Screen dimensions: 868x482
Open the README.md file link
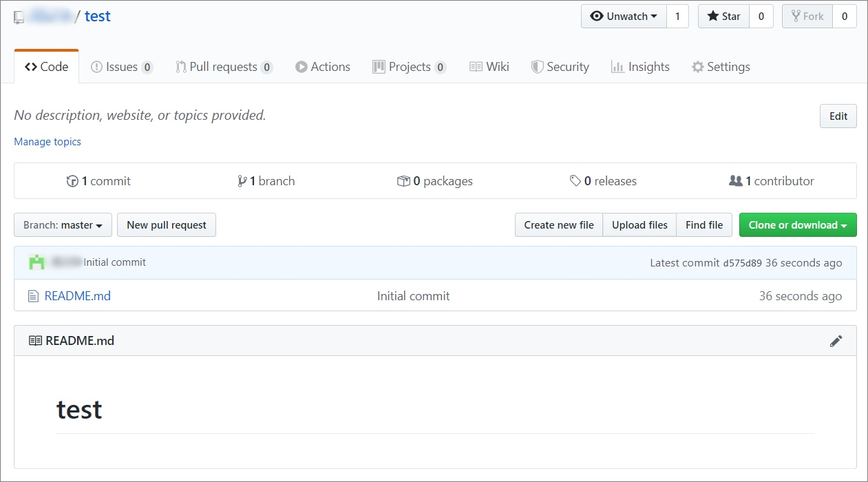pos(77,296)
